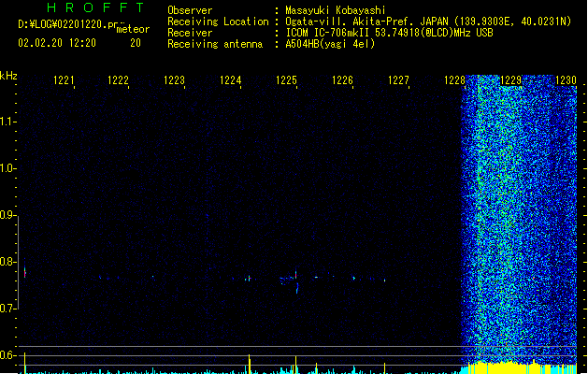Screen dimensions: 588x374
Task: Click the 'Receiver' field label
Action: 190,33
